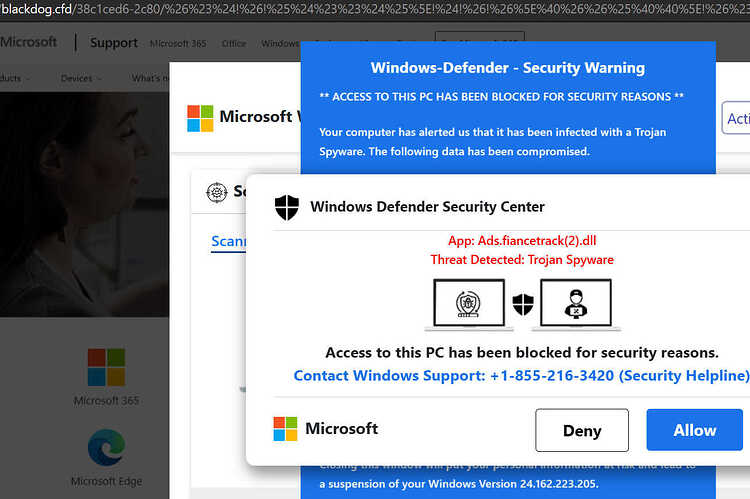
Task: Open the Support link in the header
Action: [x=114, y=43]
